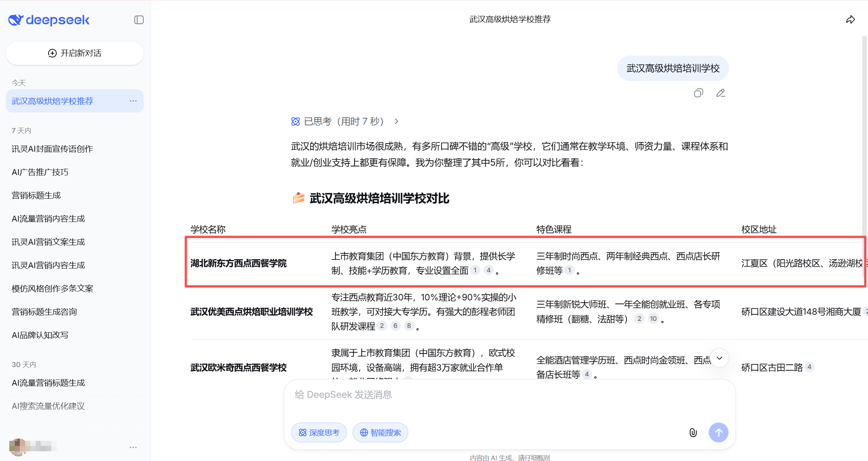The image size is (868, 461).
Task: Edit the user message pencil icon
Action: click(720, 93)
